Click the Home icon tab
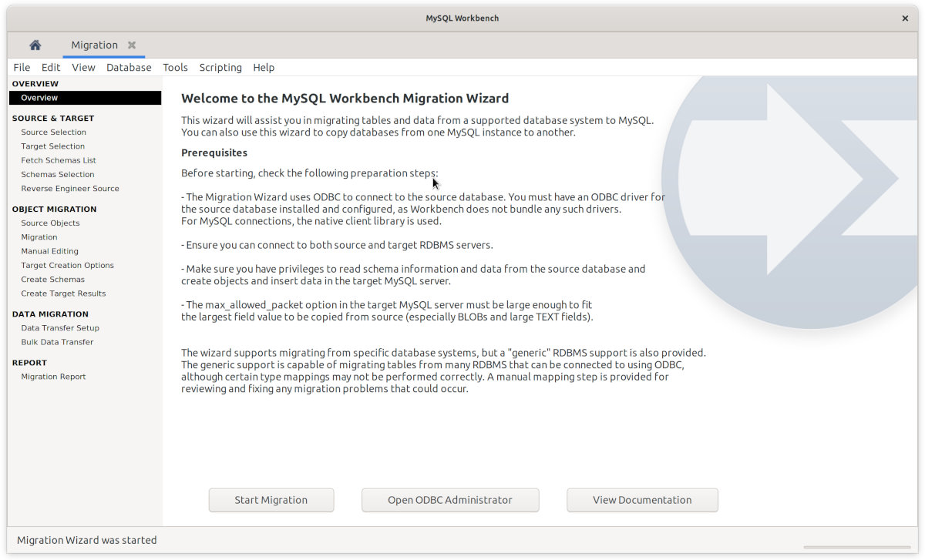 pos(35,45)
